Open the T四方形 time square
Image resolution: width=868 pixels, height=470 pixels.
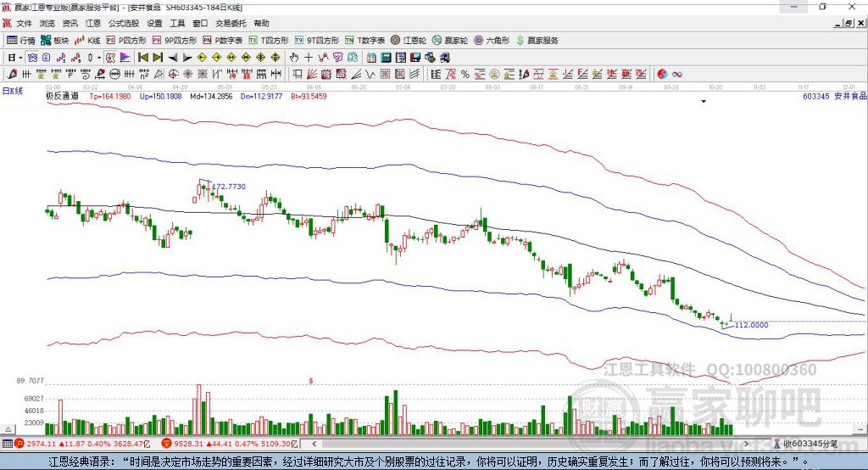[269, 41]
